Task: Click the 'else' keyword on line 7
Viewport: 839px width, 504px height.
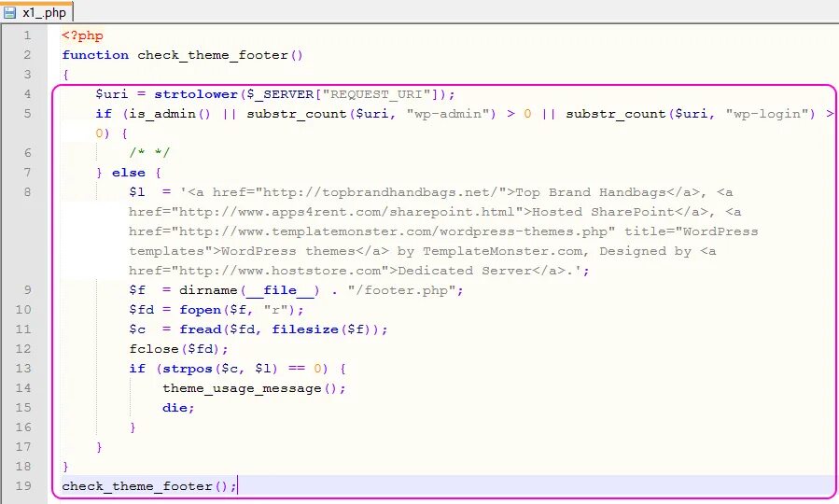Action: [129, 173]
